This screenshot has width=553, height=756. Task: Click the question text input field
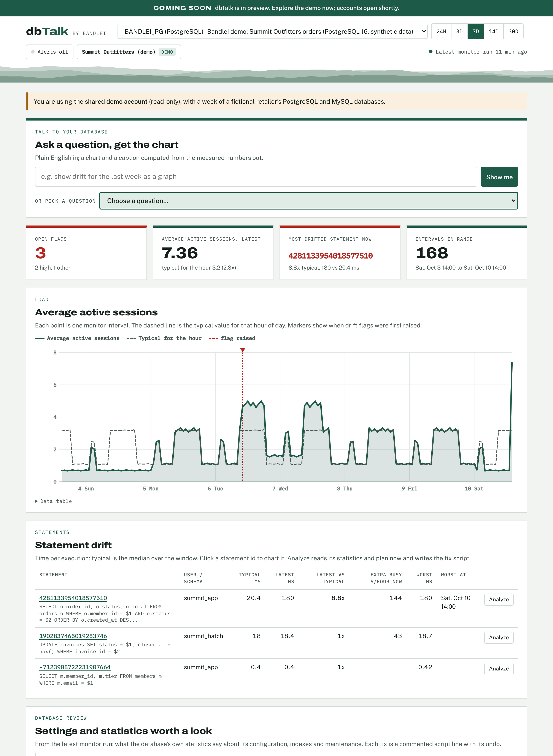point(256,177)
